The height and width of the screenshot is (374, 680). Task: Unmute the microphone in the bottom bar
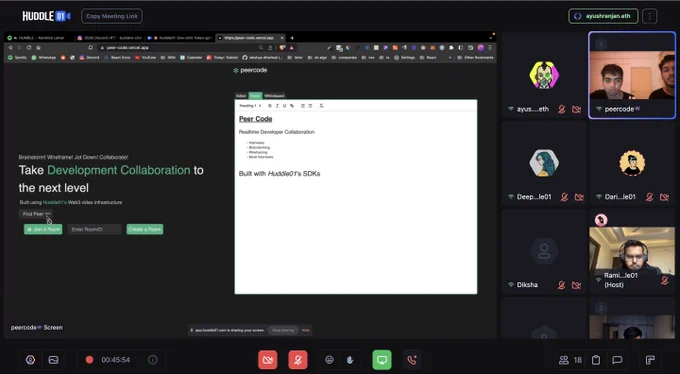[298, 360]
